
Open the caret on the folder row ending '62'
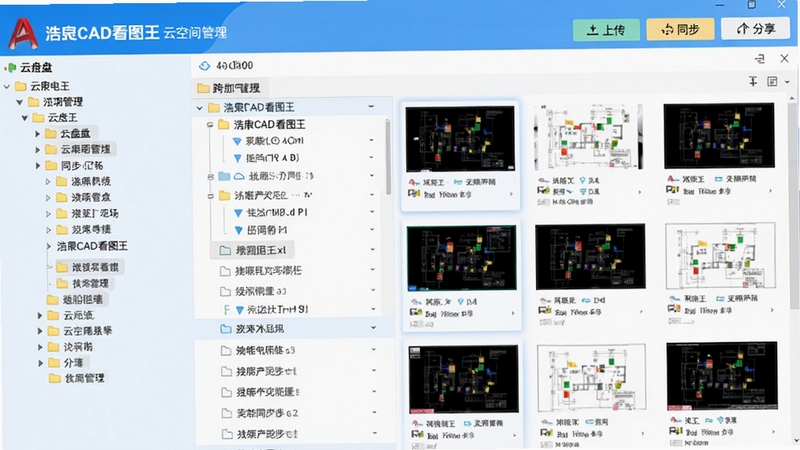pyautogui.click(x=374, y=412)
